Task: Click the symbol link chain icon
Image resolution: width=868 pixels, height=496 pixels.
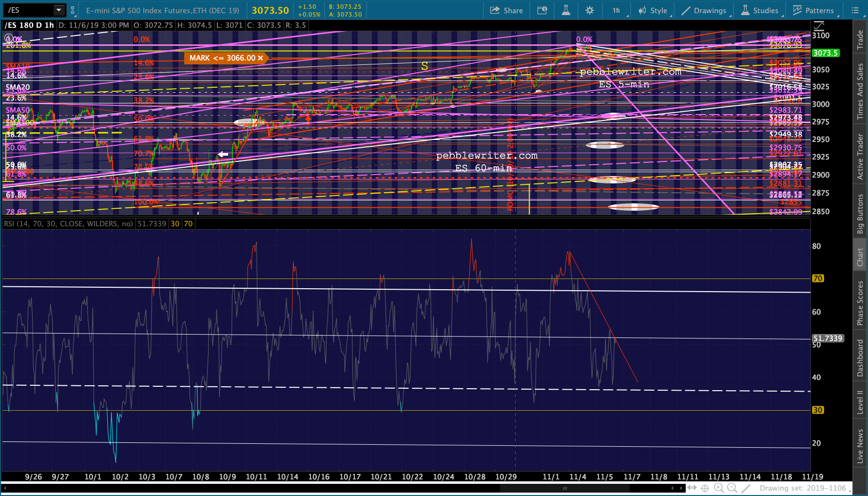Action: point(73,10)
